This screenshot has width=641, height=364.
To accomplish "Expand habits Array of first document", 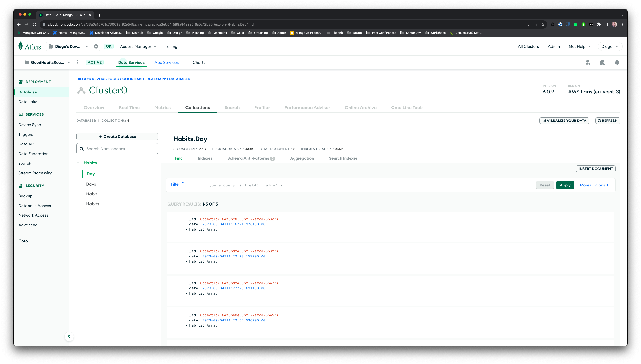I will (x=186, y=229).
